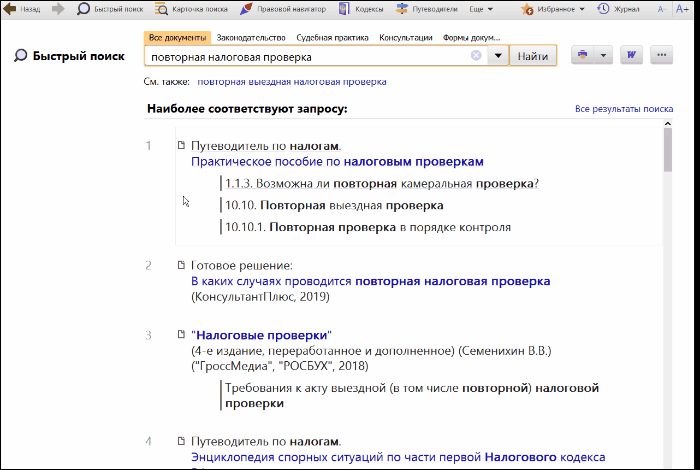Decrease font size with A-
The height and width of the screenshot is (470, 700).
(662, 9)
